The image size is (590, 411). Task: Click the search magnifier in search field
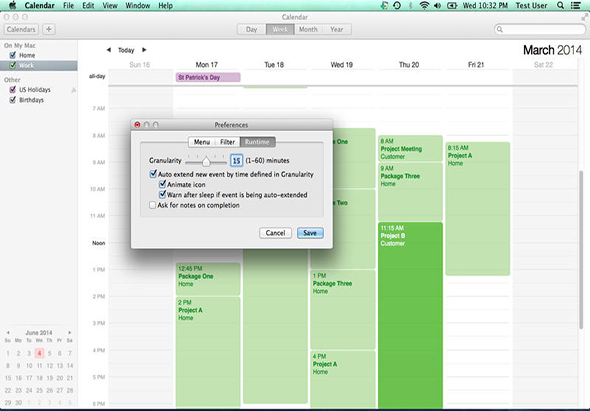(x=500, y=29)
